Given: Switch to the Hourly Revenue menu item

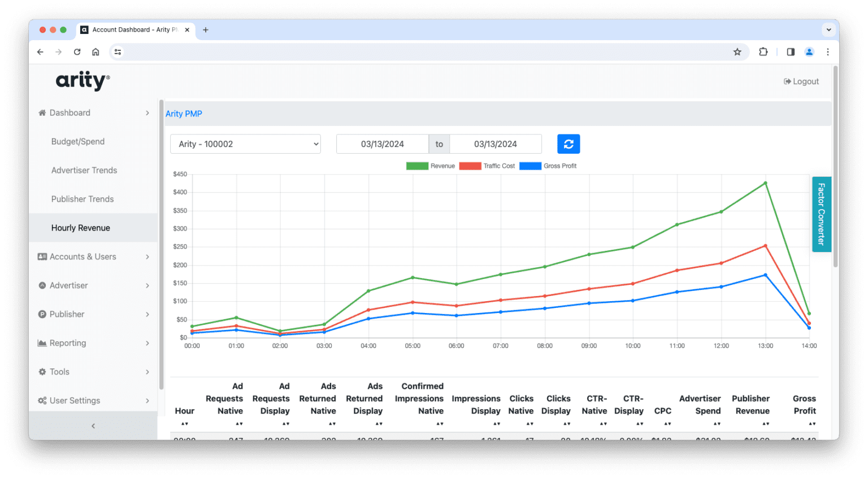Looking at the screenshot, I should tap(80, 228).
